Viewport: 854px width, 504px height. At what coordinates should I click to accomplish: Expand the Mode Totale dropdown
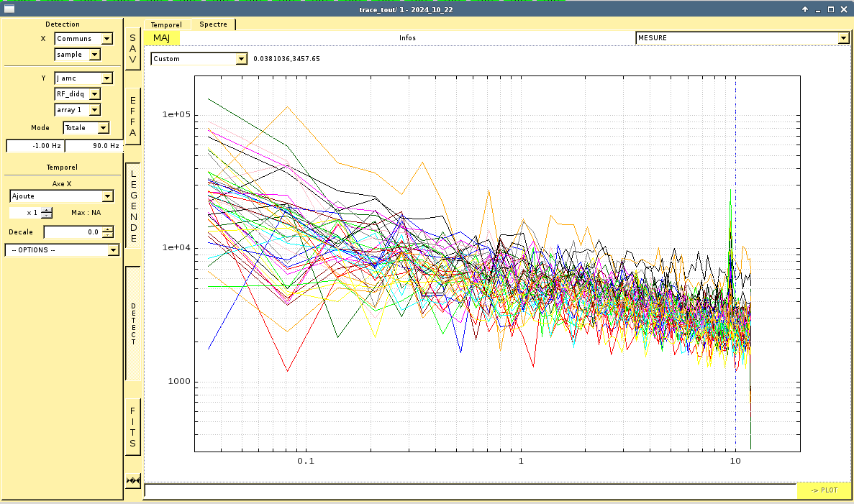tap(103, 128)
